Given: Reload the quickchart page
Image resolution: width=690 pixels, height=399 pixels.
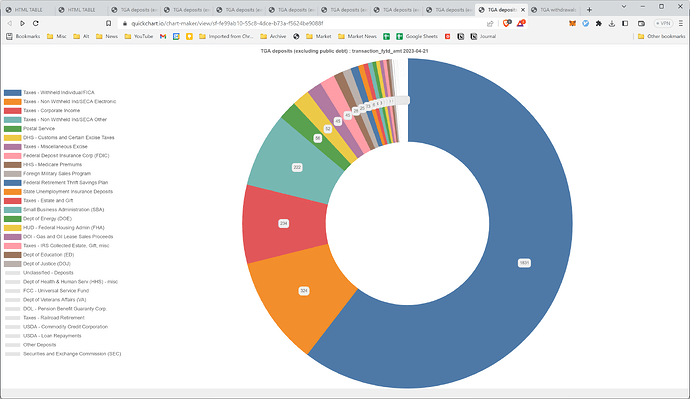Looking at the screenshot, I should 36,23.
